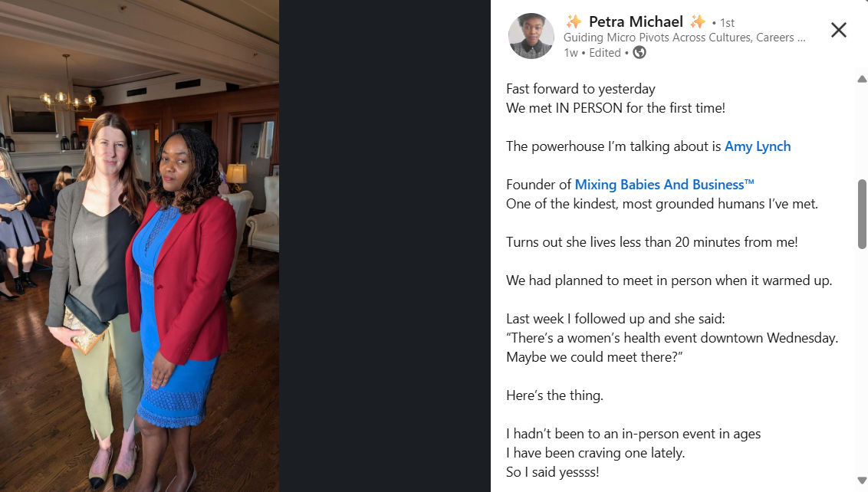Click the dark empty area beside photo

pos(384,245)
